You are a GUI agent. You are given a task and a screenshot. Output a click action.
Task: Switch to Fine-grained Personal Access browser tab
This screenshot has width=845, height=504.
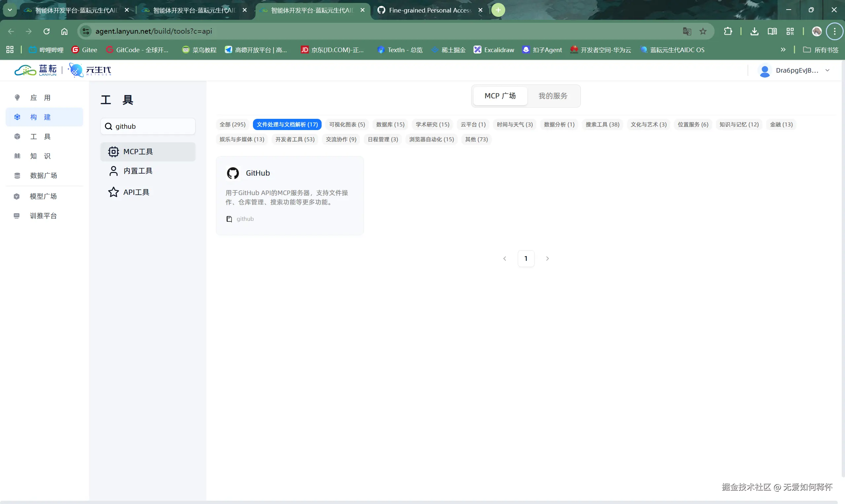[x=430, y=10]
